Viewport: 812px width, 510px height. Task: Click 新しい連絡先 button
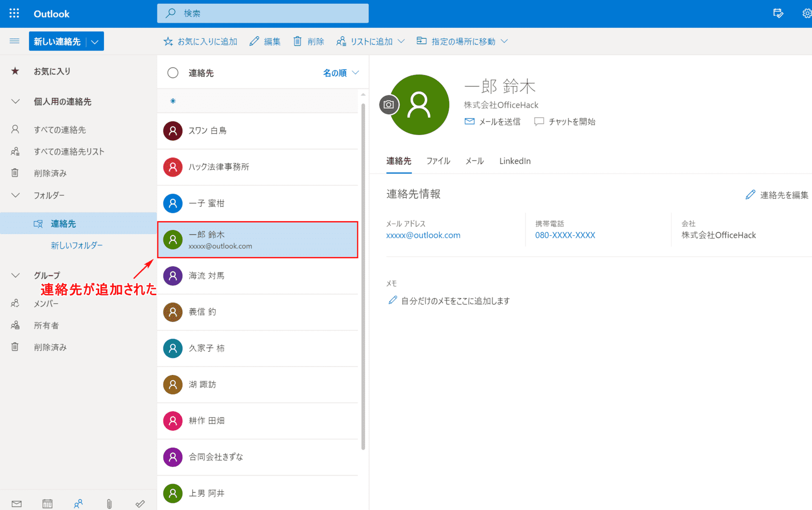pyautogui.click(x=57, y=42)
